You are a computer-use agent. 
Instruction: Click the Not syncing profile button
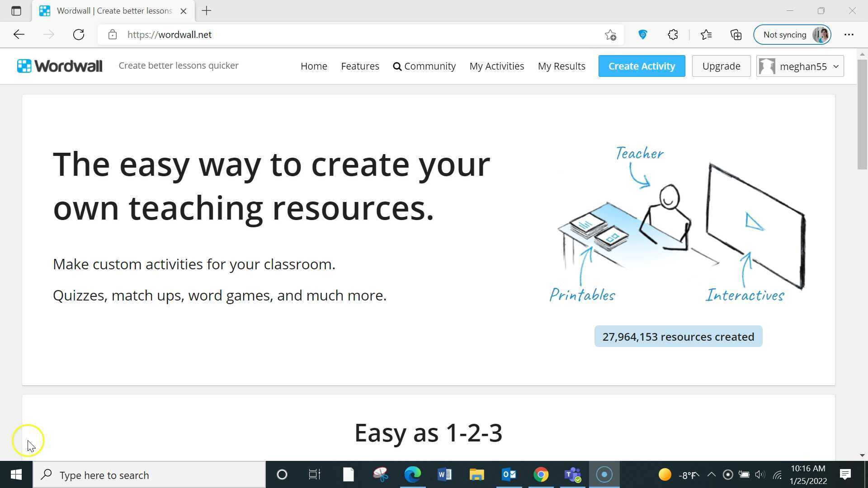(x=792, y=35)
